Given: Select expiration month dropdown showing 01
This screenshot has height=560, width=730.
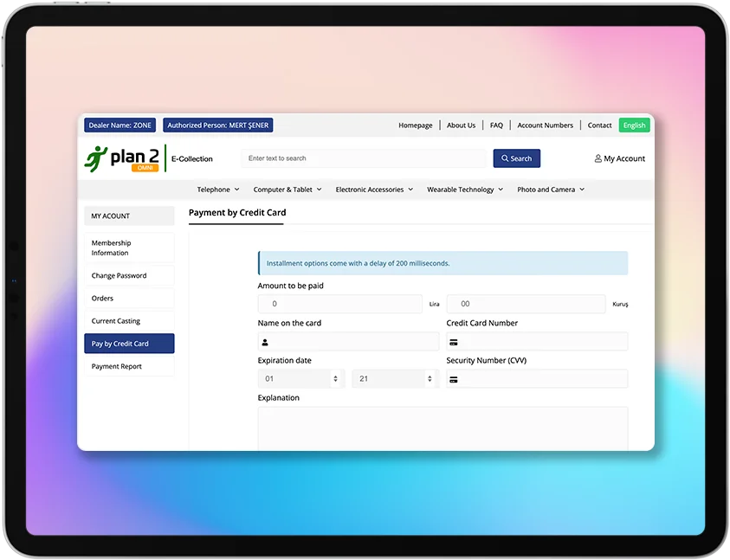Looking at the screenshot, I should [x=300, y=379].
